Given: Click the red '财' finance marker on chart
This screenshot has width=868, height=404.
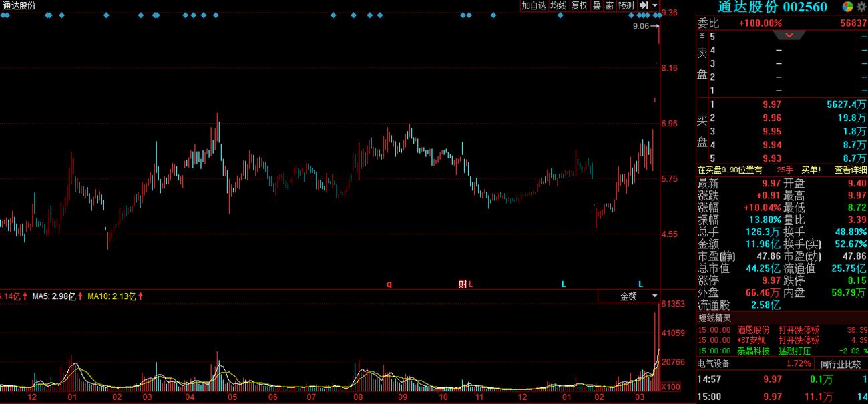Looking at the screenshot, I should coord(462,284).
